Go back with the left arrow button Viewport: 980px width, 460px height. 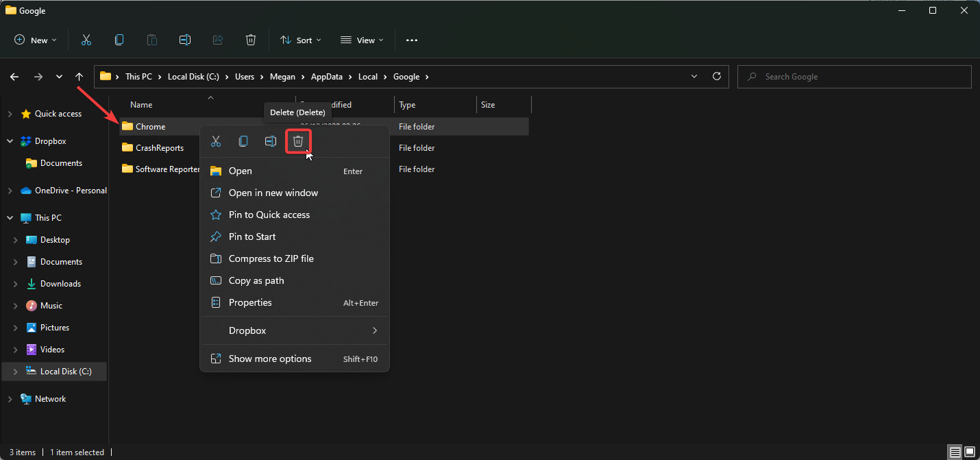pos(14,77)
